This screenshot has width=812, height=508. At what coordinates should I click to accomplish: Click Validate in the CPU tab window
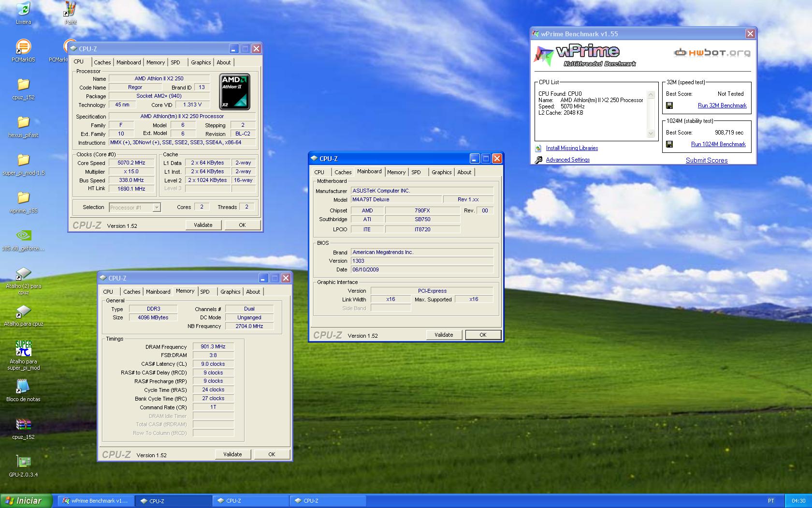203,225
